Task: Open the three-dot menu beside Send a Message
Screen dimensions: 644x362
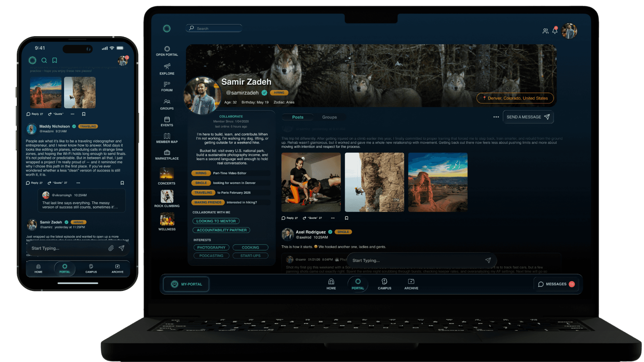Action: [x=496, y=117]
